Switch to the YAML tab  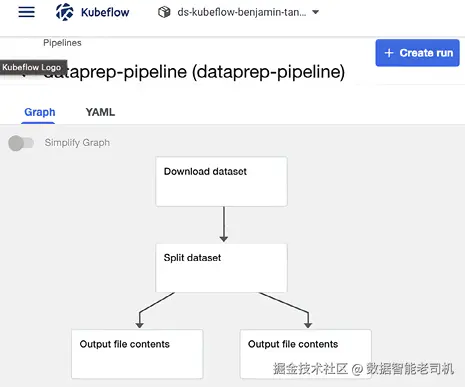pos(100,112)
